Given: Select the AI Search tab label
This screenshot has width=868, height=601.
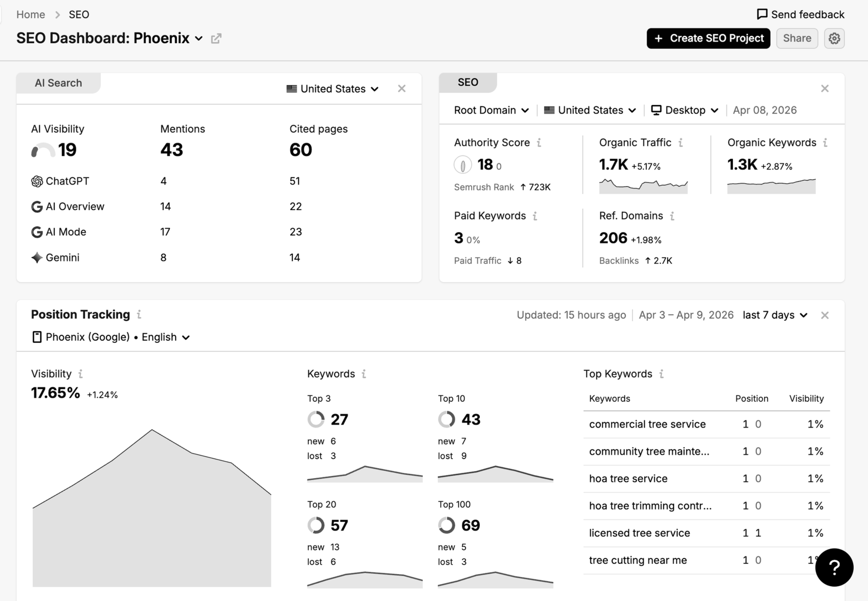Looking at the screenshot, I should coord(58,83).
